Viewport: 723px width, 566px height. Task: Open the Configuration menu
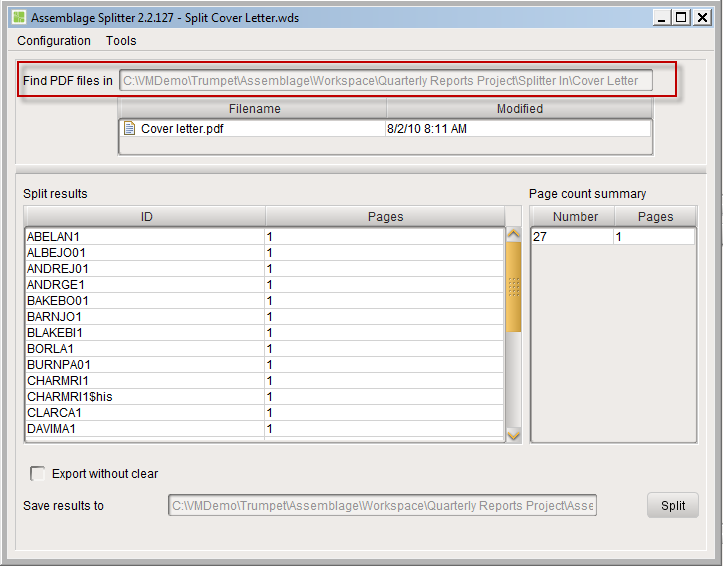[x=54, y=41]
